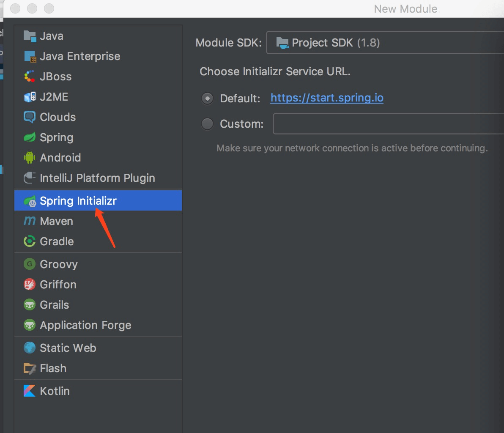Select the Default service URL radio button
Image resolution: width=504 pixels, height=433 pixels.
pyautogui.click(x=207, y=99)
